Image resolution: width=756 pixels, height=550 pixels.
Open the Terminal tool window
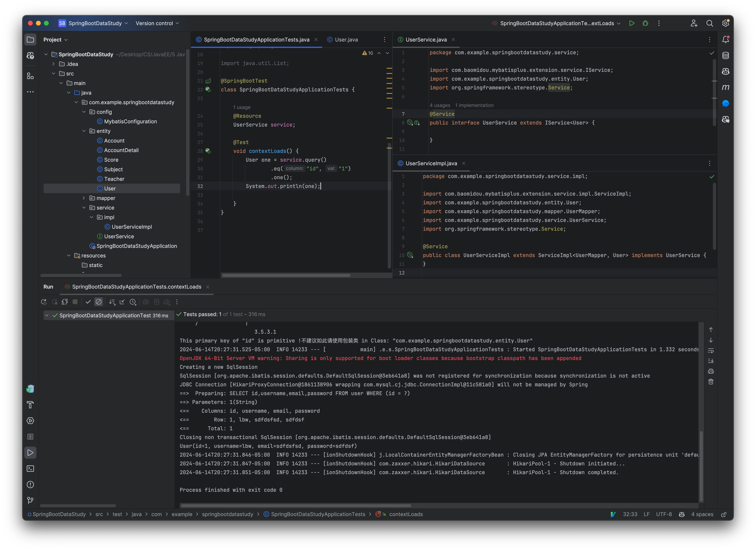(x=30, y=468)
